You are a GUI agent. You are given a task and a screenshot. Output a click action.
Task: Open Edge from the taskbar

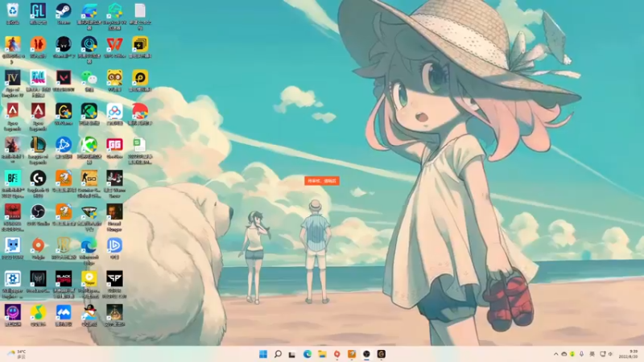[x=308, y=354]
